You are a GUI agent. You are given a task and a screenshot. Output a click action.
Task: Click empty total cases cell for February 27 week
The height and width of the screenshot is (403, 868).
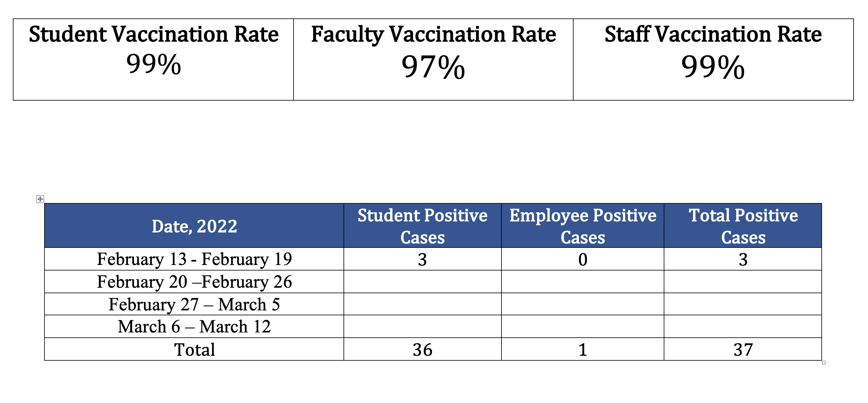click(743, 304)
